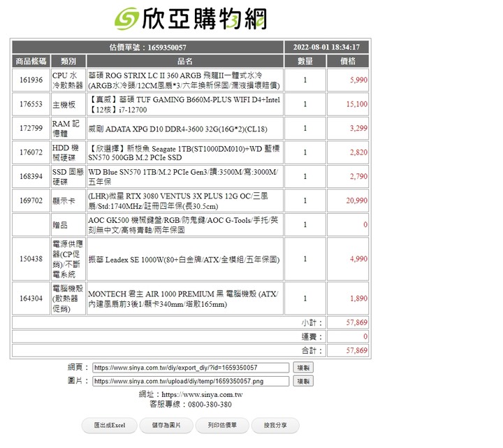The height and width of the screenshot is (448, 503).
Task: Click the 2022-08-01 18:34:17 timestamp
Action: (326, 47)
